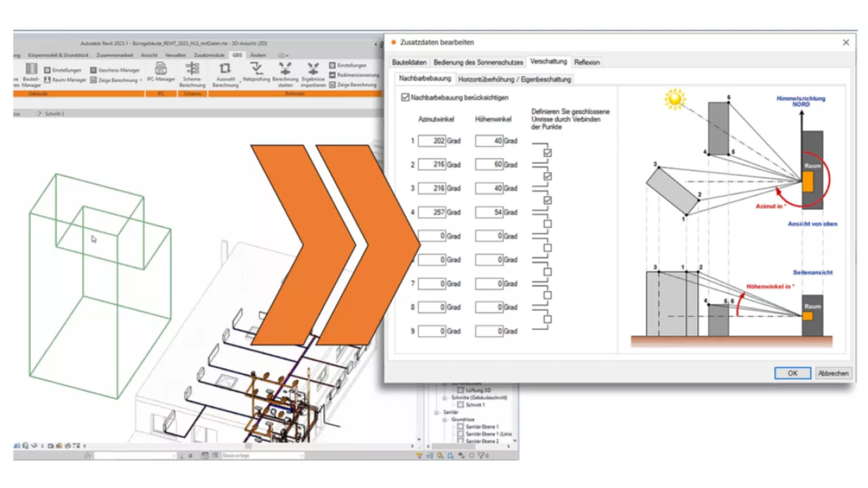The image size is (868, 488).
Task: Open the Bauteil-Manager
Action: (31, 73)
